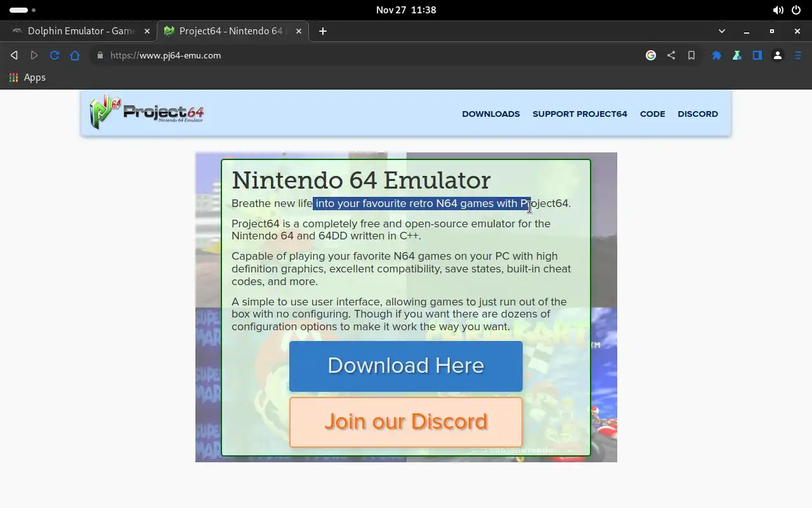The height and width of the screenshot is (508, 812).
Task: Go to the CODE nav link
Action: point(652,114)
